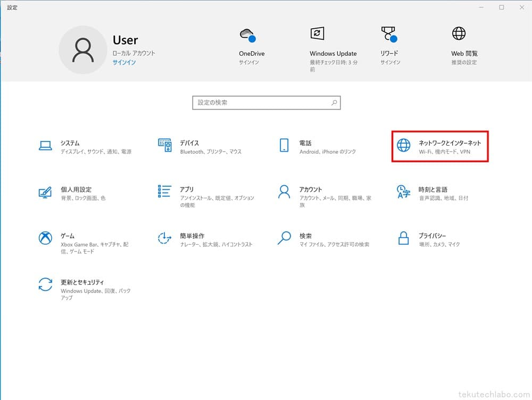Click the プライバシー title text
Image resolution: width=532 pixels, height=400 pixels.
point(432,236)
